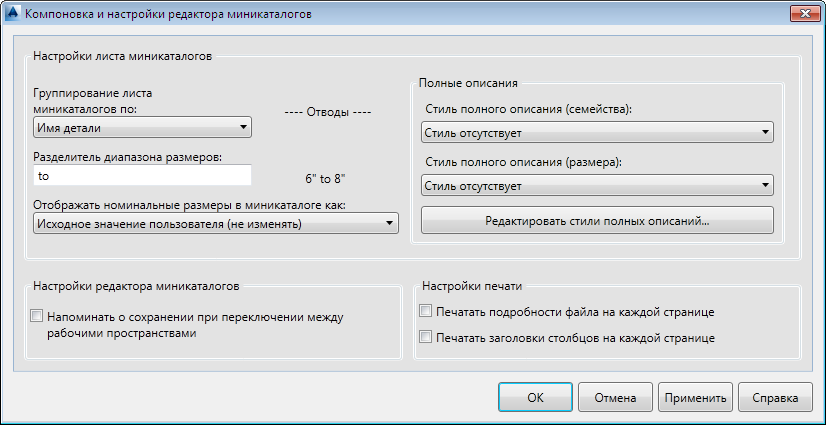Open the size long description style dropdown
826x425 pixels.
[x=598, y=185]
